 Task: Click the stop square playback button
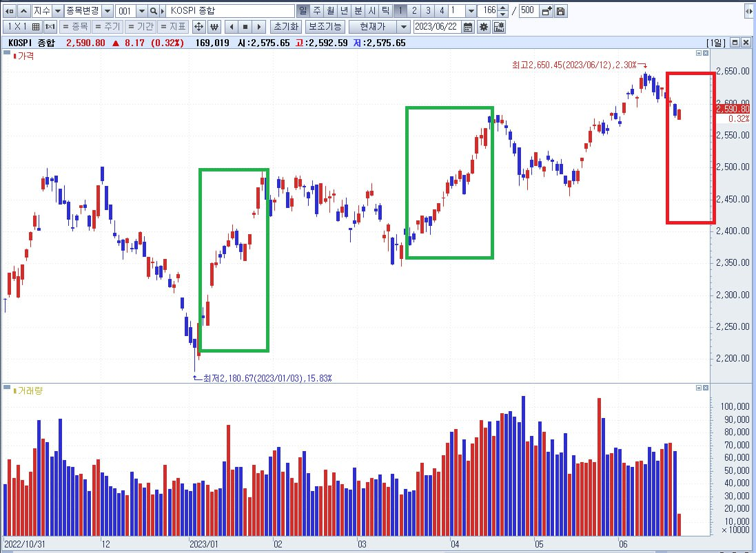245,26
